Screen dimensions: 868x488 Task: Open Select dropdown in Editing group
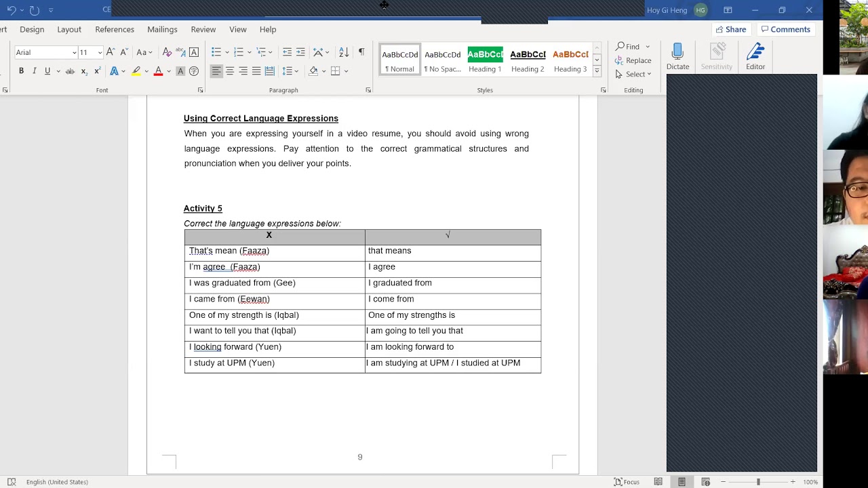[633, 74]
